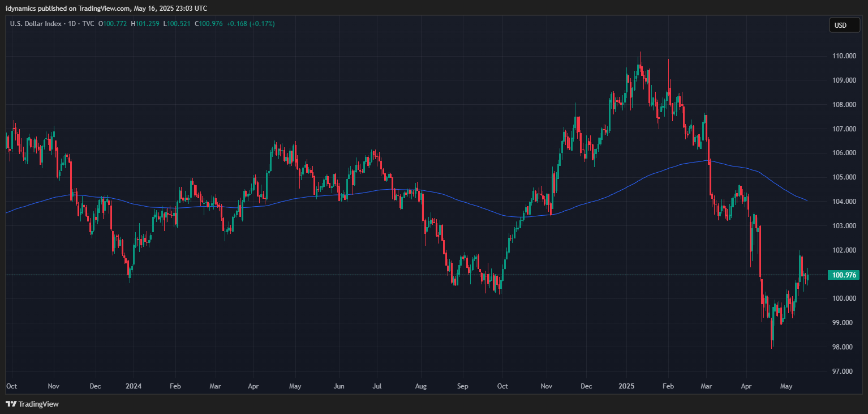Click the right end of the blue moving average

point(806,200)
